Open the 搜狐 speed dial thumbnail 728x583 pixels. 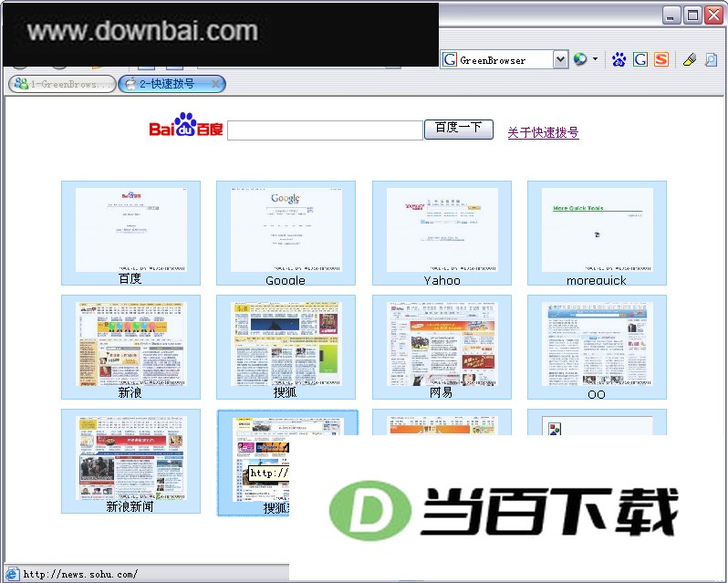click(286, 348)
